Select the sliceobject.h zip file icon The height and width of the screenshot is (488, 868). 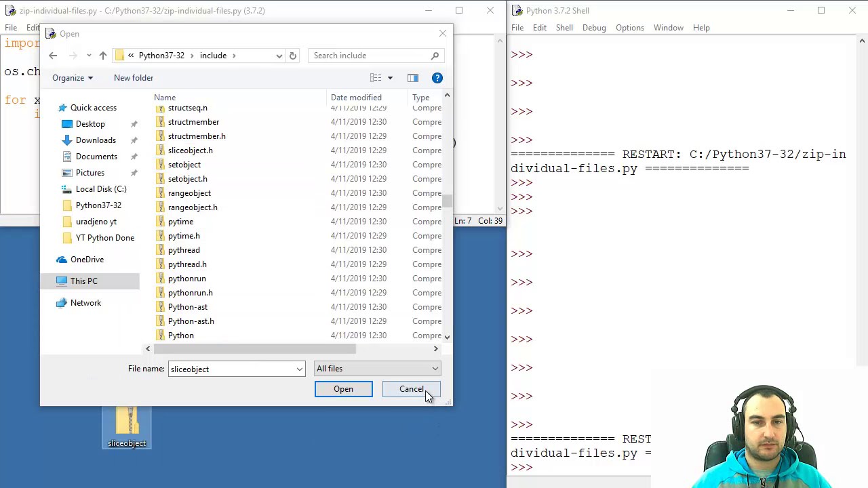click(160, 150)
